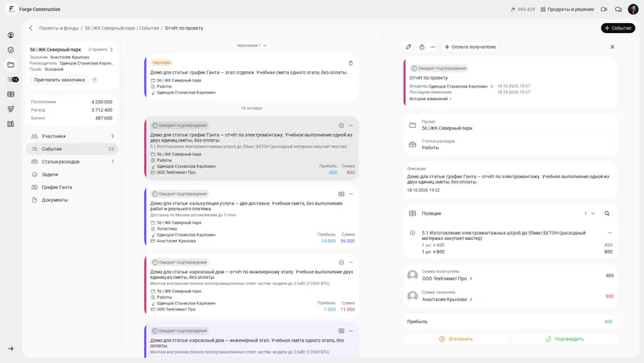Click Пригласить заказчика button
The width and height of the screenshot is (644, 363).
pyautogui.click(x=59, y=80)
